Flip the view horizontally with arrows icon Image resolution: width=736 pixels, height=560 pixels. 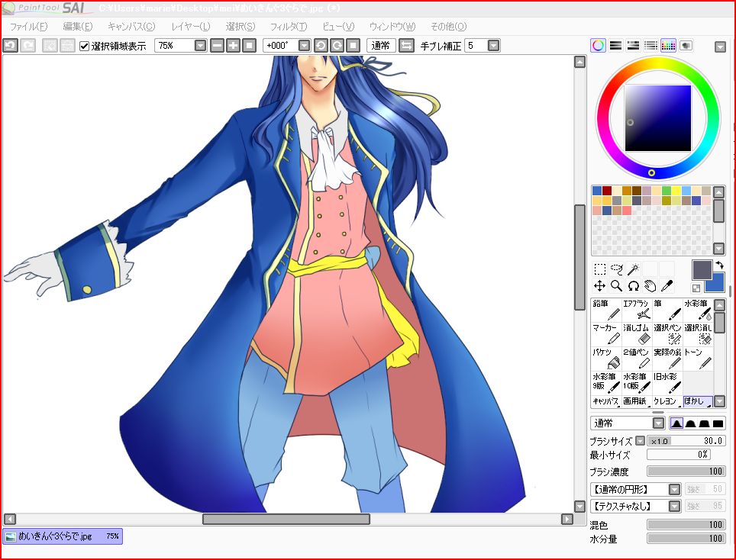[x=406, y=46]
